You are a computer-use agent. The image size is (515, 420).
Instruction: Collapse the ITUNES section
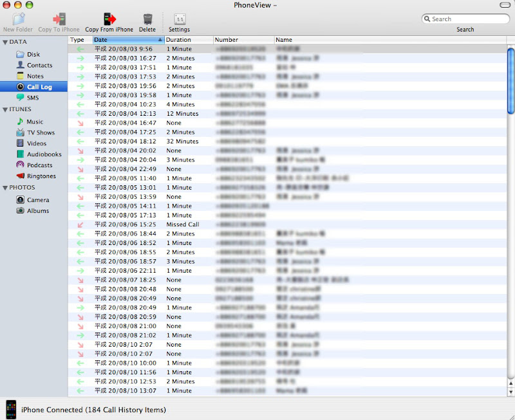(5, 109)
